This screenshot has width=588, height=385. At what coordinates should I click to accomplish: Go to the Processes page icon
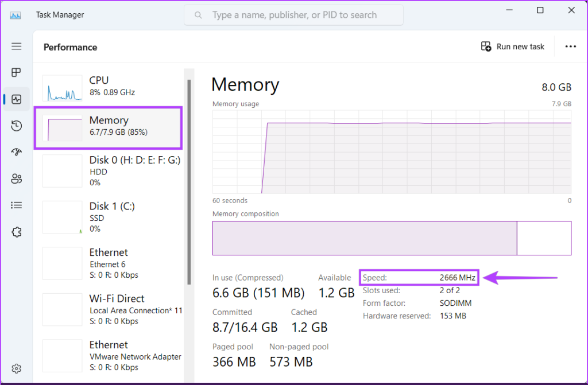(16, 72)
